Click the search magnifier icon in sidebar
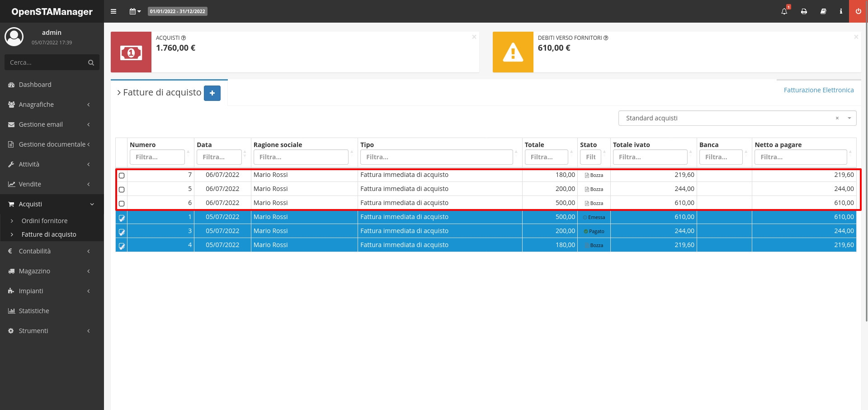Image resolution: width=868 pixels, height=410 pixels. (x=91, y=63)
